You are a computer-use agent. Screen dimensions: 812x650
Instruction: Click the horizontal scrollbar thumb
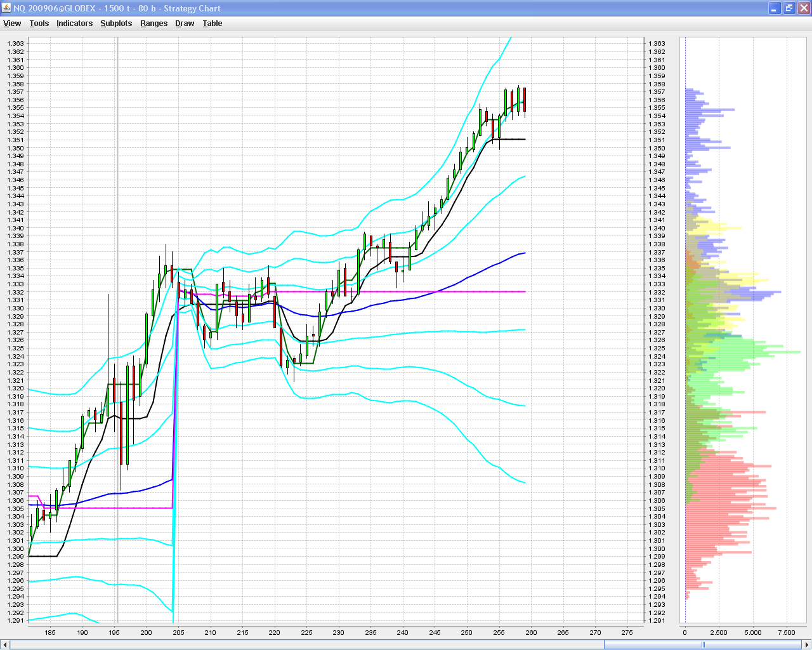coord(703,645)
